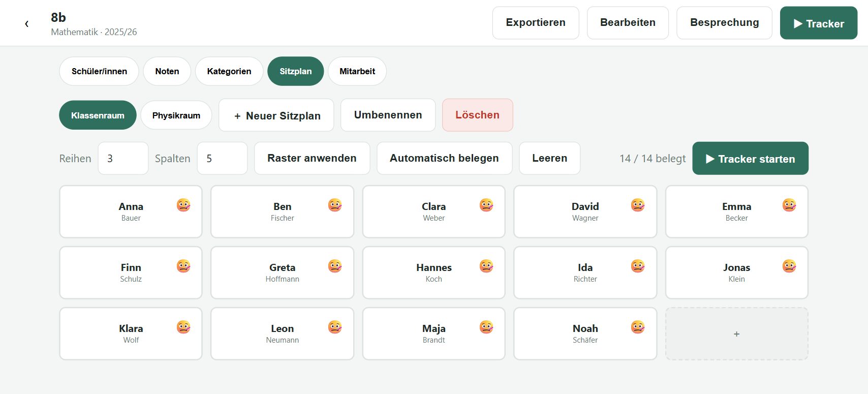Open the Schüler/innen tab

tap(99, 71)
